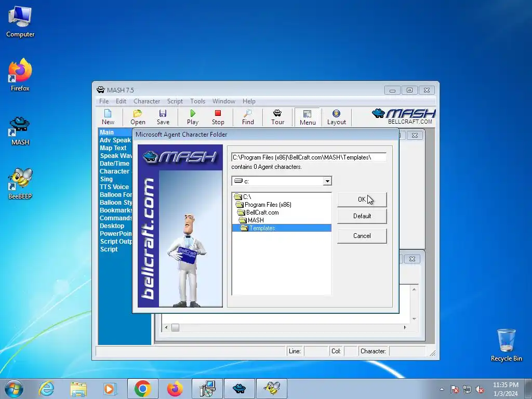Screen dimensions: 532x399
Task: Open Windows Explorer from the taskbar
Action: click(x=78, y=389)
